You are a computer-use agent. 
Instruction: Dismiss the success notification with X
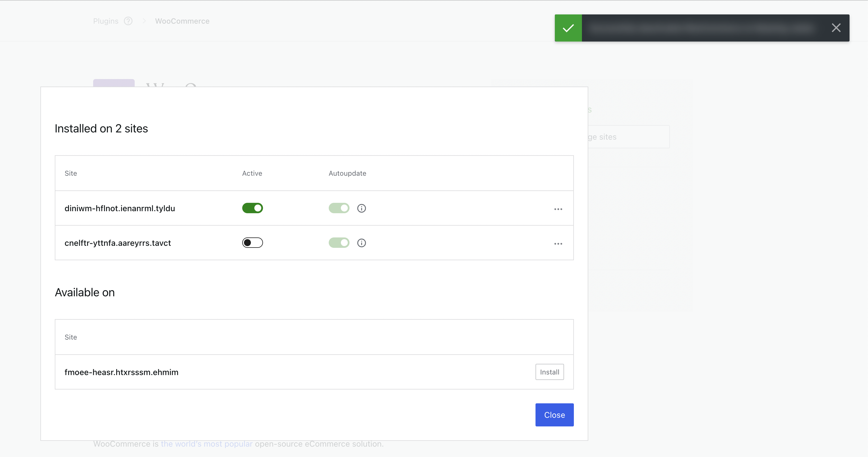(836, 28)
